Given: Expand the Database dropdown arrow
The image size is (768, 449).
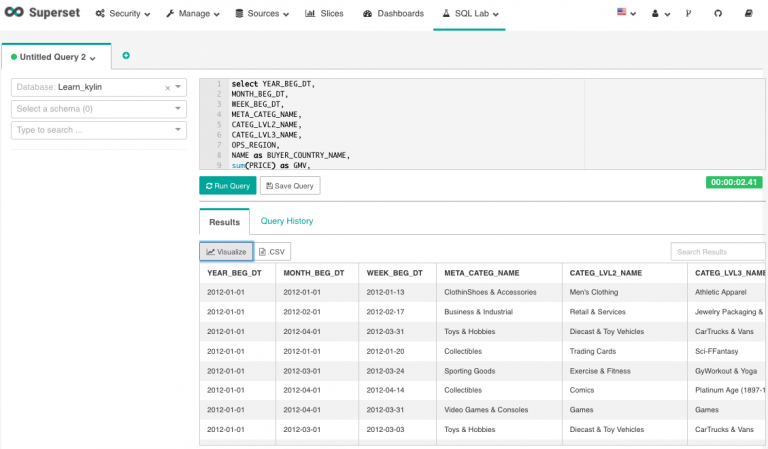Looking at the screenshot, I should click(x=178, y=87).
